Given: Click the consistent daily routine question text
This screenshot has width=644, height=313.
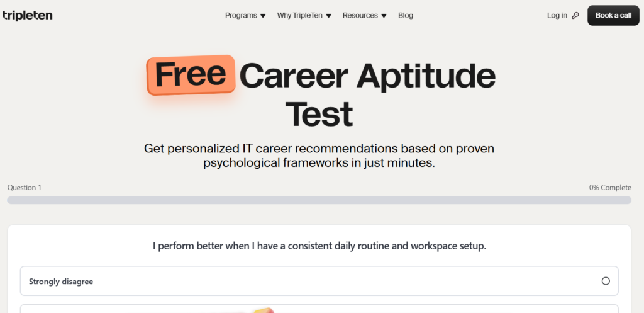Looking at the screenshot, I should click(x=319, y=246).
